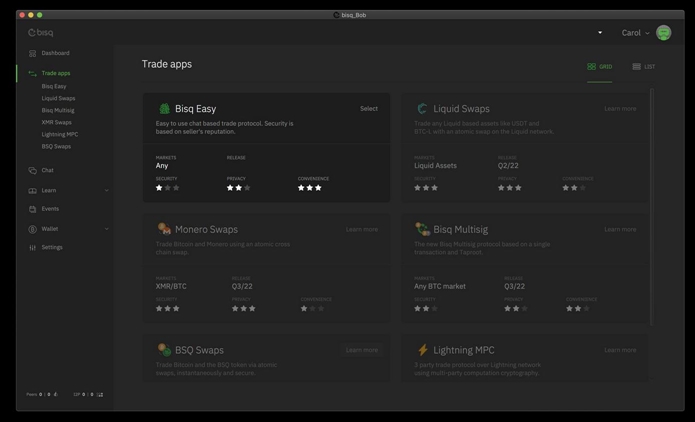
Task: Click the Lightning MPC card title
Action: point(464,350)
